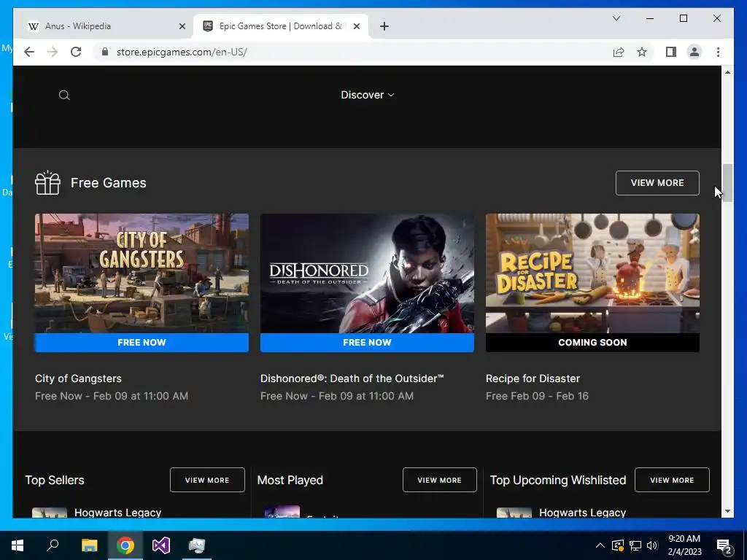The height and width of the screenshot is (560, 747).
Task: Open the City of Gangsters game thumbnail
Action: tap(142, 273)
